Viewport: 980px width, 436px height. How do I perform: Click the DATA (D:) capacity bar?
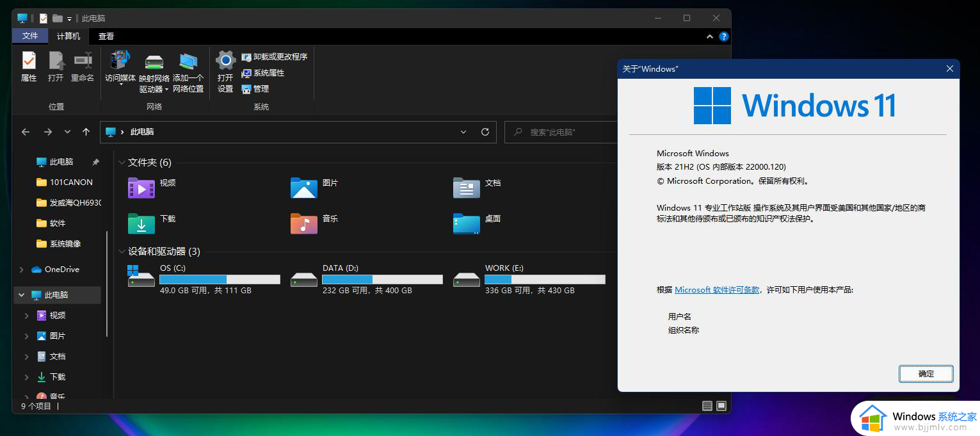[x=382, y=280]
